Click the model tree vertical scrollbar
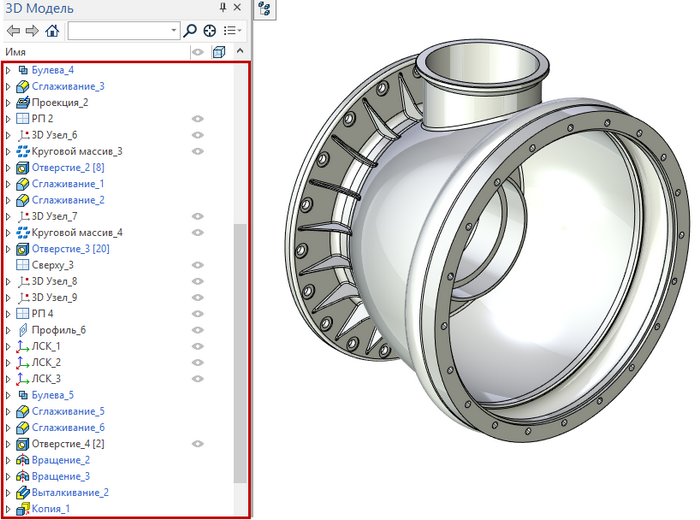 coord(239,350)
